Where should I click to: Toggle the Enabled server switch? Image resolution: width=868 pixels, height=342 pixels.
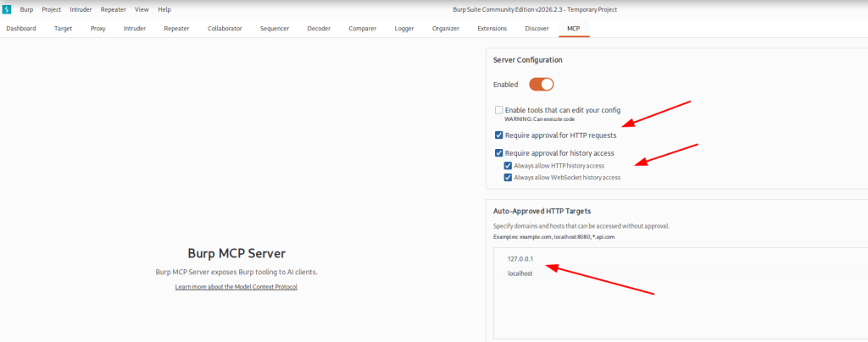[x=541, y=85]
